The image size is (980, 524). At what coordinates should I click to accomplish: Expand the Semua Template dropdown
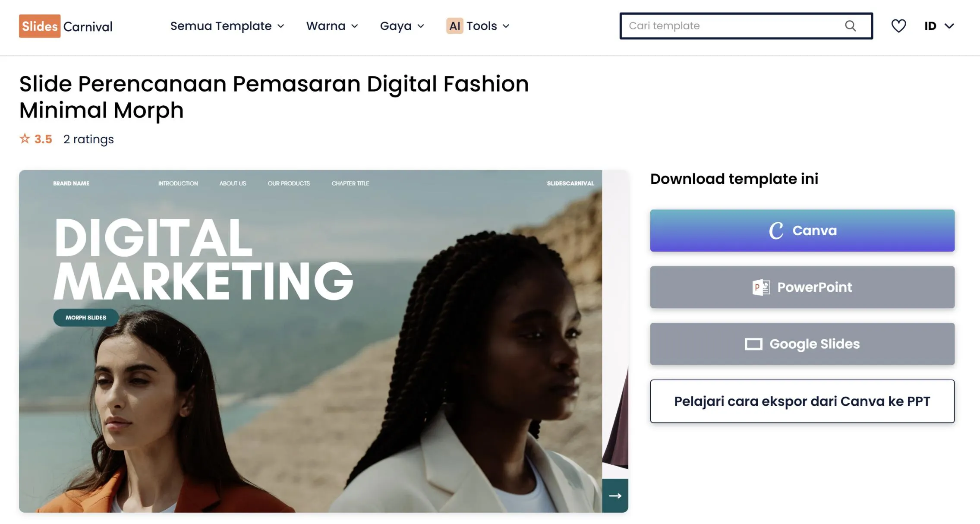(x=227, y=26)
